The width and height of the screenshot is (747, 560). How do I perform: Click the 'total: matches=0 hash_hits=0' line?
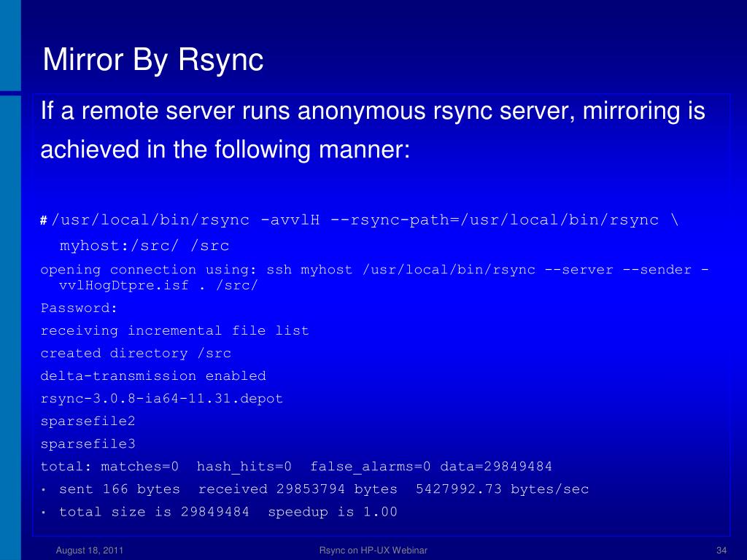(296, 467)
